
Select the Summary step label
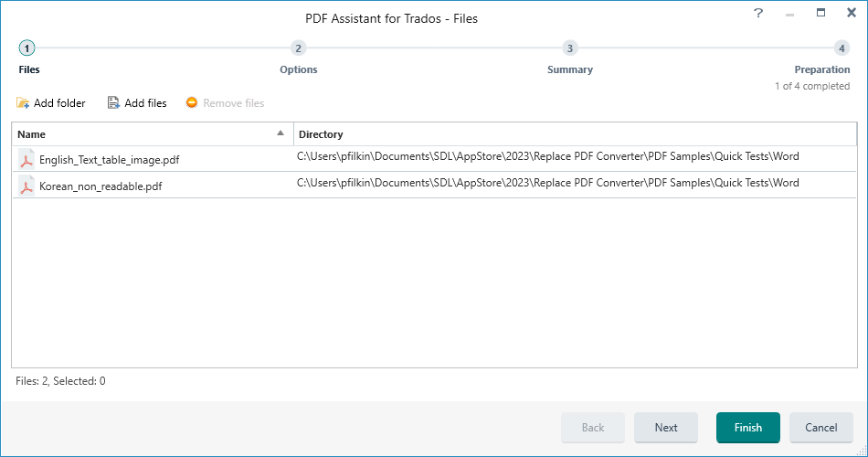[x=570, y=69]
